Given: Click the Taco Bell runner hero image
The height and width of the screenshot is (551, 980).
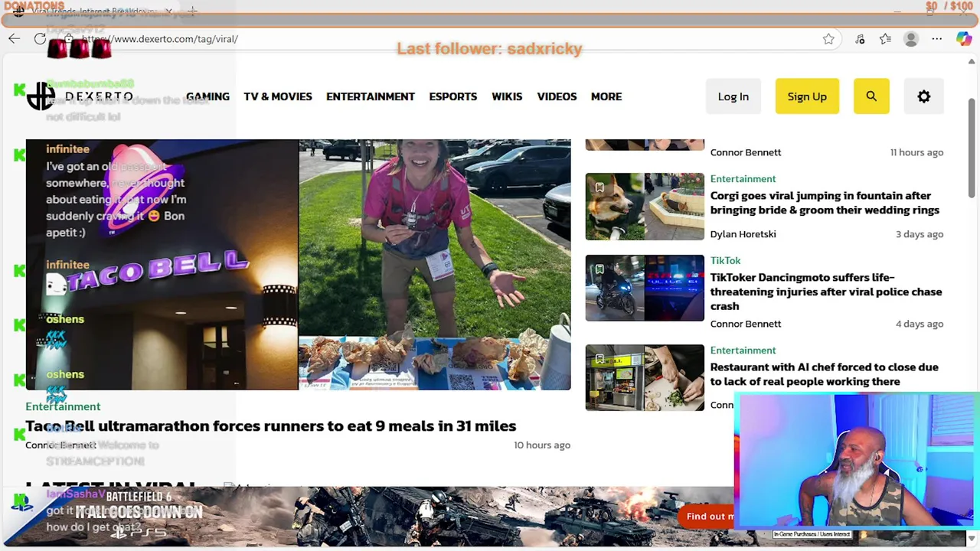Looking at the screenshot, I should [x=298, y=265].
